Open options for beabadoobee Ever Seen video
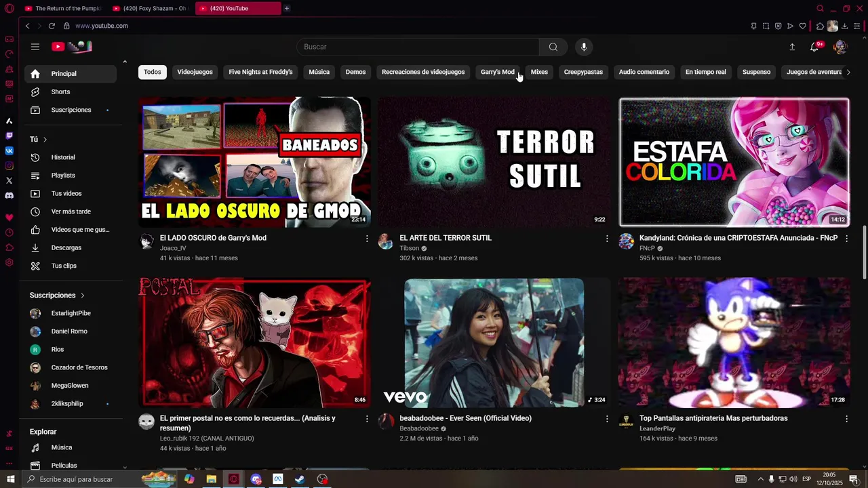This screenshot has width=868, height=488. tap(607, 419)
